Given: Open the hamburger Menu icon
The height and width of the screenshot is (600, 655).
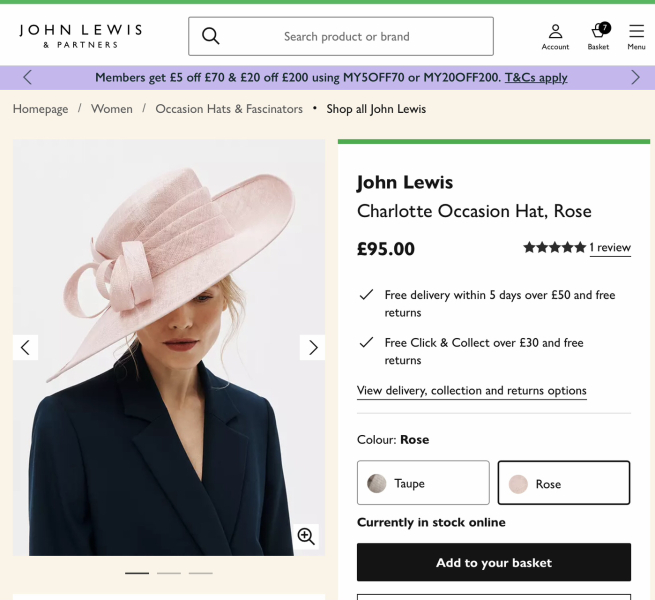Looking at the screenshot, I should pos(636,37).
